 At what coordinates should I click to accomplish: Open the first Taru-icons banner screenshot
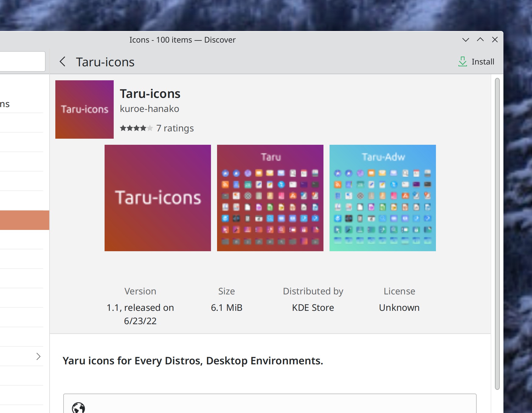[158, 198]
